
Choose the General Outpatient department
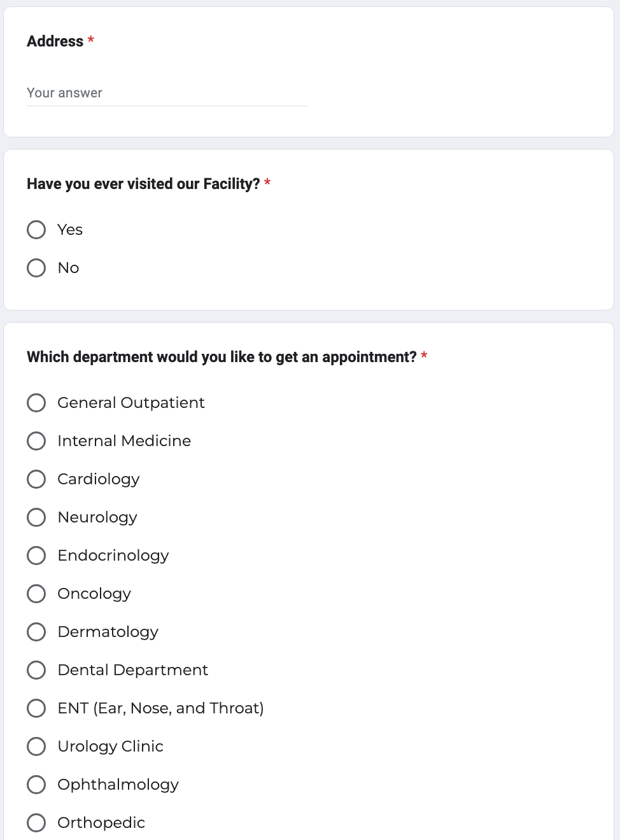coord(36,403)
